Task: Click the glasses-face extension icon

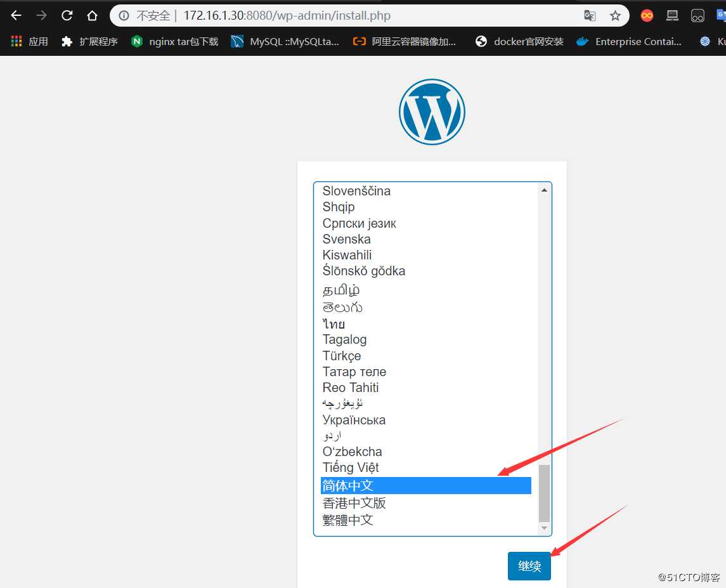Action: click(697, 16)
